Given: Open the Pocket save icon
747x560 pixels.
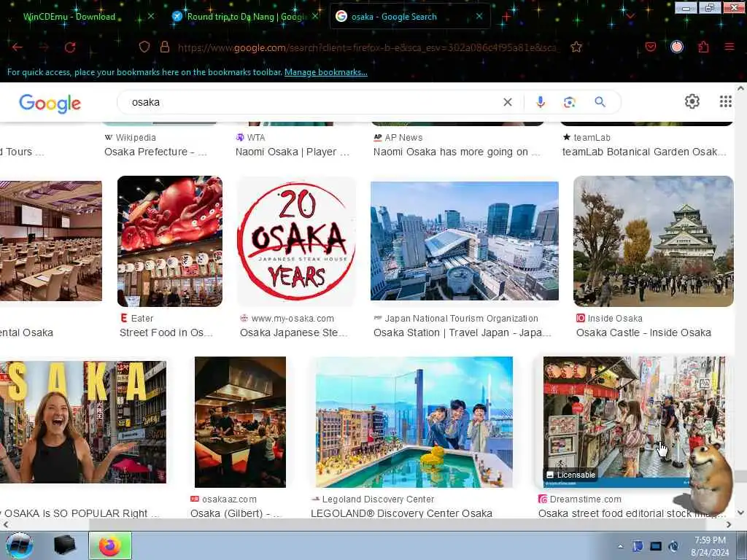Looking at the screenshot, I should tap(650, 47).
